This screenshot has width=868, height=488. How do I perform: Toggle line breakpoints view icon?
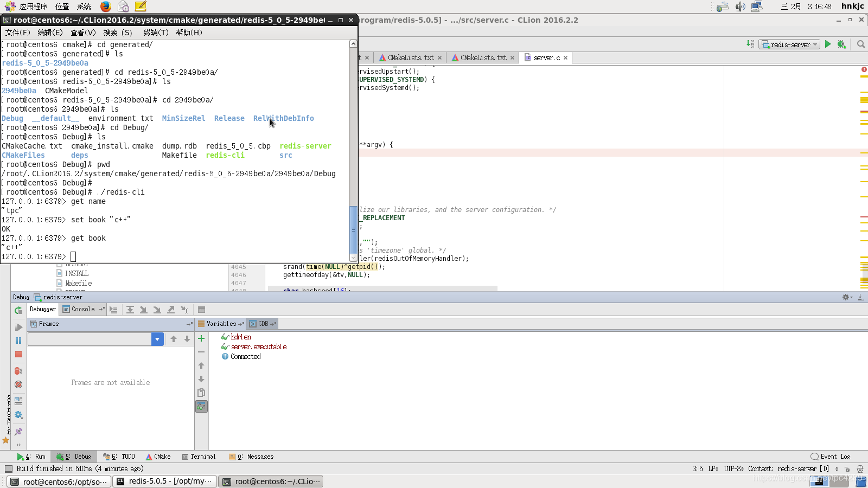[18, 371]
